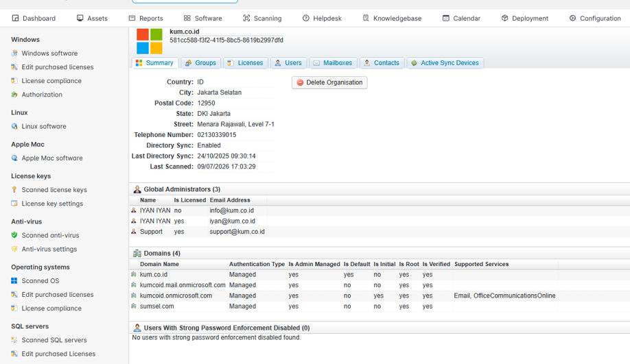Click the strong password enforcement section icon
630x364 pixels.
pos(137,328)
